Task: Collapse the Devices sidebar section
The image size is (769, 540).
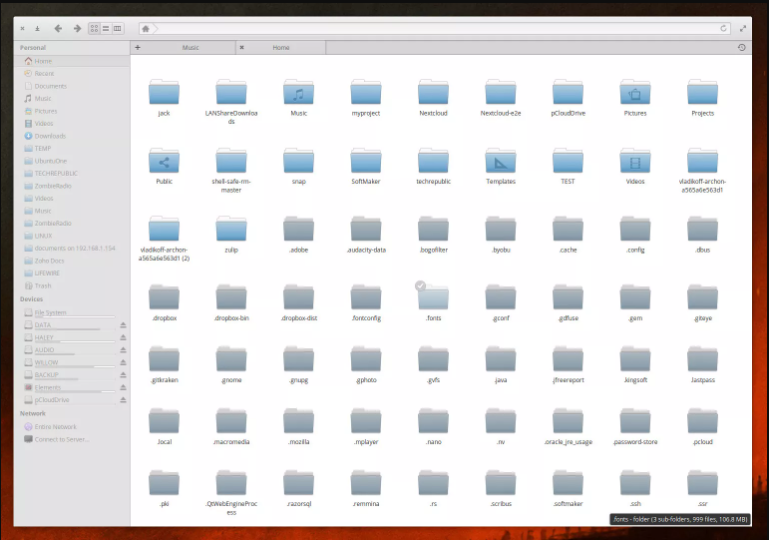Action: click(x=31, y=299)
